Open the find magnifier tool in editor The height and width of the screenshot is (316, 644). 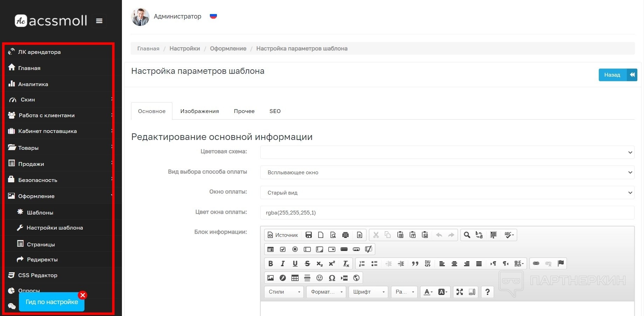coord(467,235)
